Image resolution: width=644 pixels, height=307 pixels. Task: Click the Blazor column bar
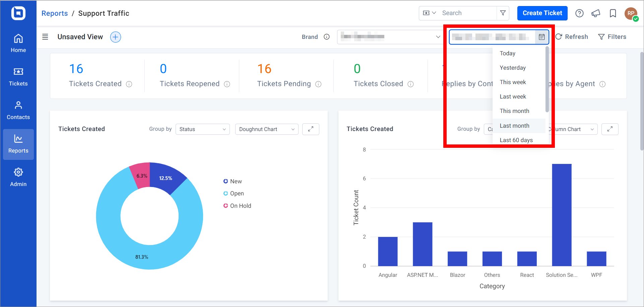point(457,259)
